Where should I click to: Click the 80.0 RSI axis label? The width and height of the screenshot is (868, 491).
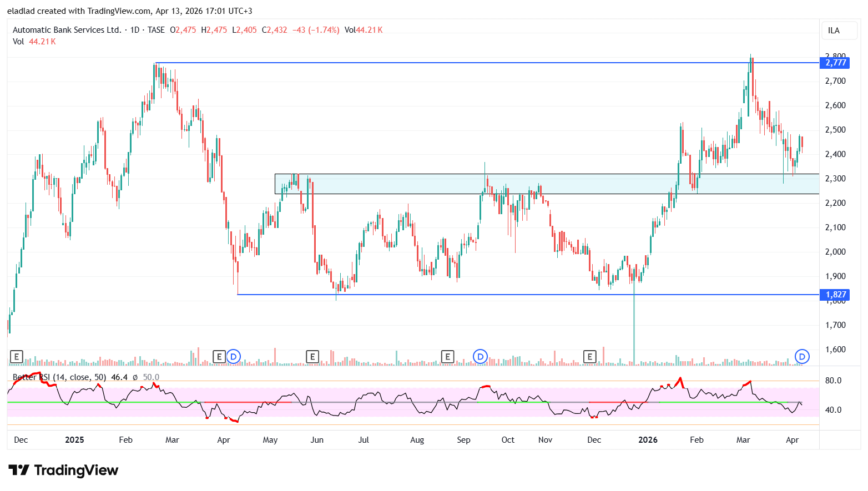[833, 381]
